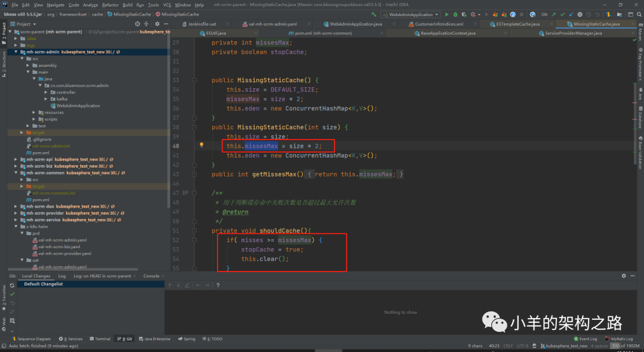Click the yellow intention lightbulb on line 40
The image size is (644, 352).
(x=202, y=145)
